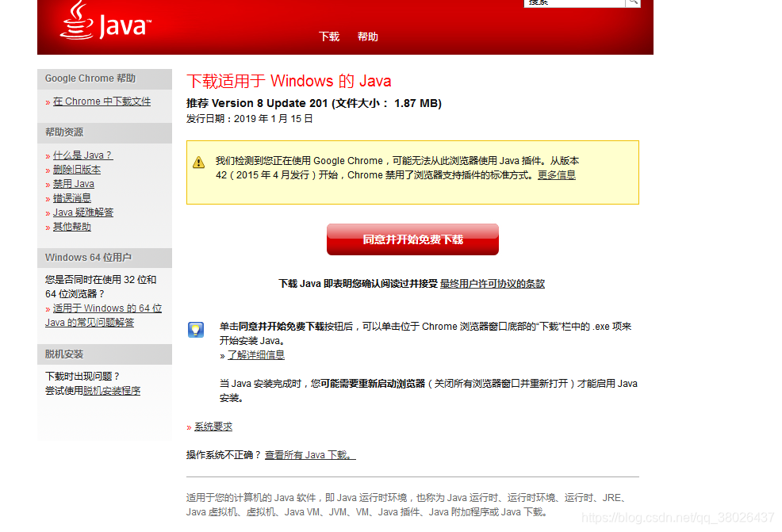Open the 脱机安装程序 link
Screen dimensions: 782x532
pos(112,390)
